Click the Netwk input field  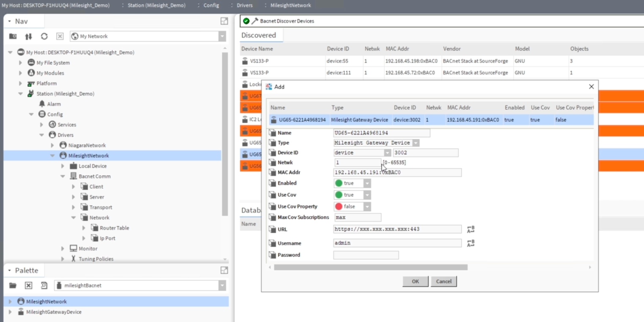point(358,162)
